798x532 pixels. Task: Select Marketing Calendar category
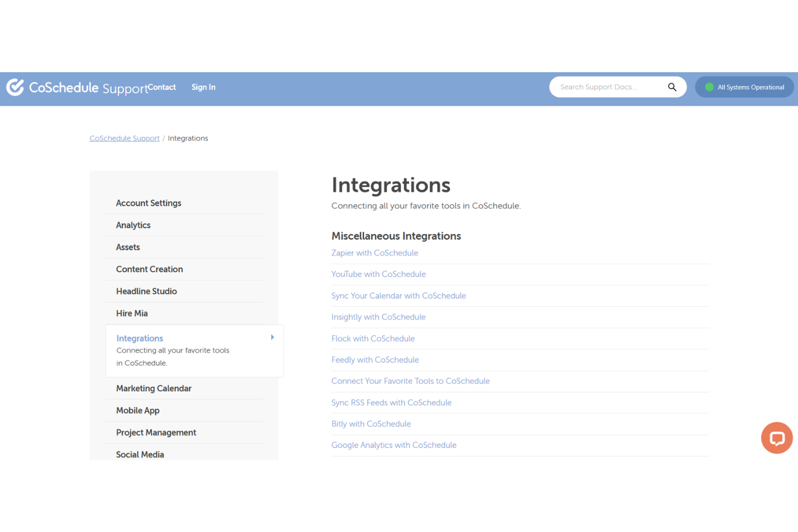(153, 388)
